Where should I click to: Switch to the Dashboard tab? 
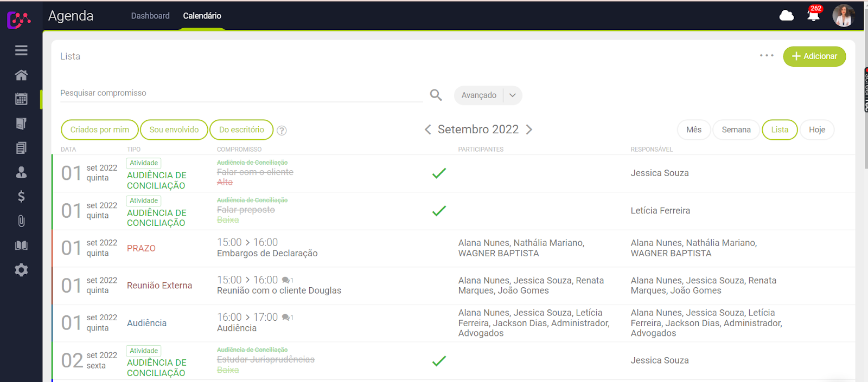[150, 16]
